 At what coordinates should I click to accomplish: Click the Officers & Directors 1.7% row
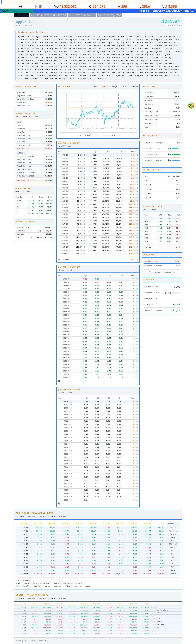(x=162, y=266)
